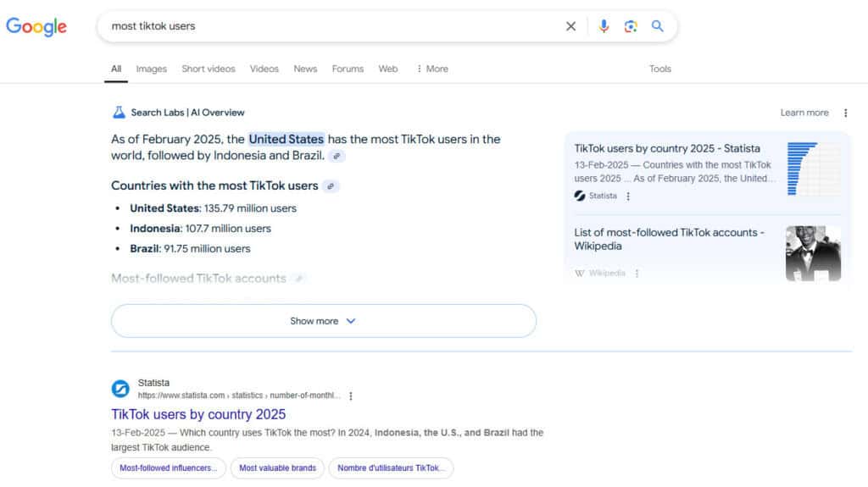Switch to the Forums tab
The height and width of the screenshot is (487, 868).
(x=348, y=69)
